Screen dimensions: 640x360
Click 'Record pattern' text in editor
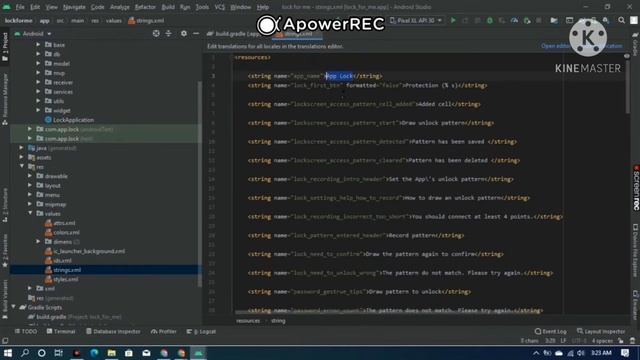[411, 235]
